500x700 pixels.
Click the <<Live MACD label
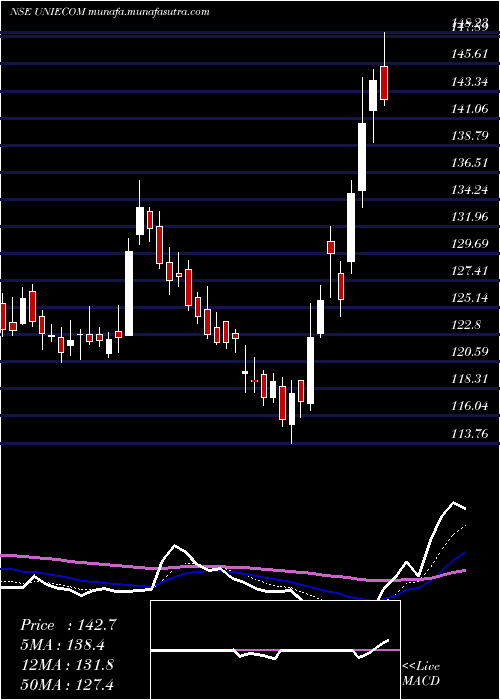421,674
